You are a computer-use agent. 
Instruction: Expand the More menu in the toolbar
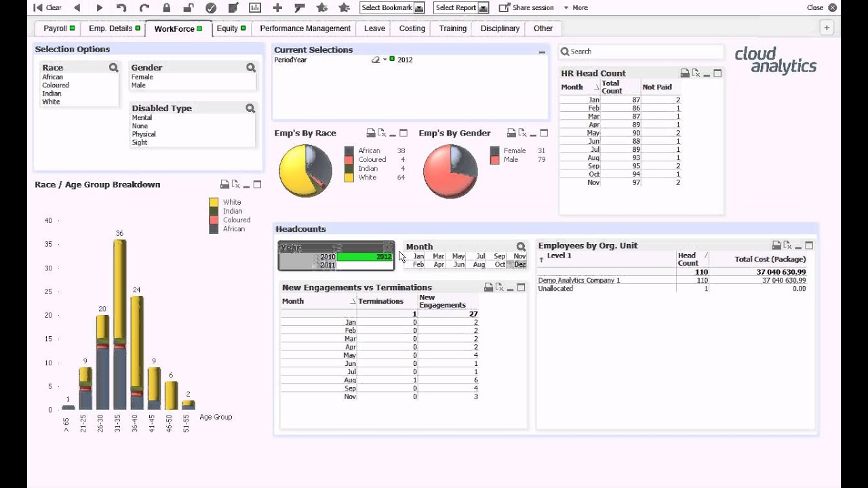[x=575, y=7]
